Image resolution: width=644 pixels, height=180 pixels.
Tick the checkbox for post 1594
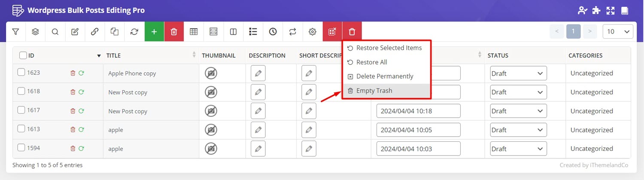tap(21, 148)
